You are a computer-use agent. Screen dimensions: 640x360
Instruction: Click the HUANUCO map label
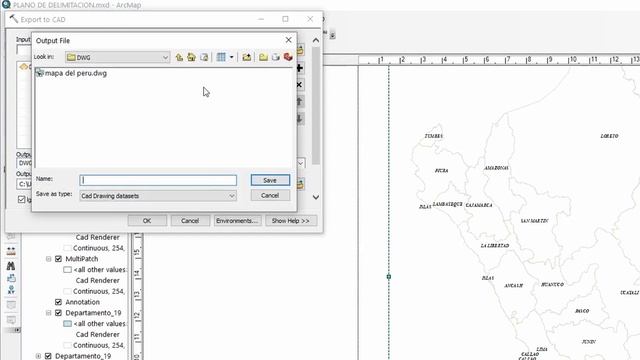[x=552, y=284]
